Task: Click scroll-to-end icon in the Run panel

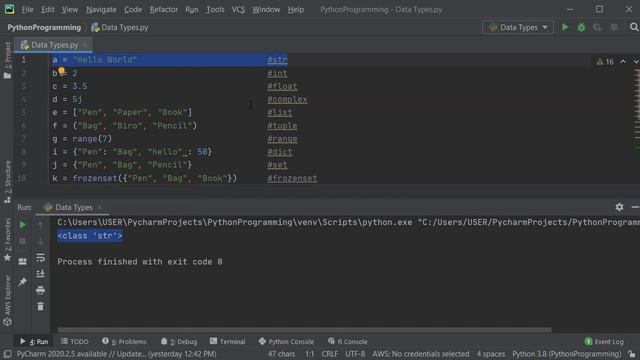Action: tap(40, 274)
